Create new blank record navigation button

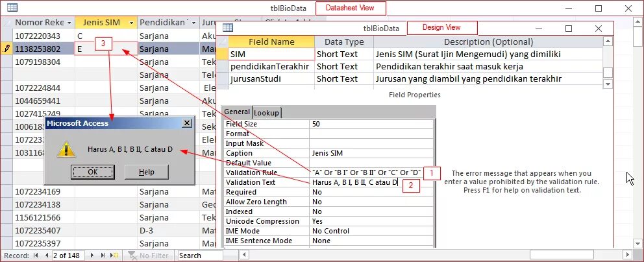pos(115,256)
